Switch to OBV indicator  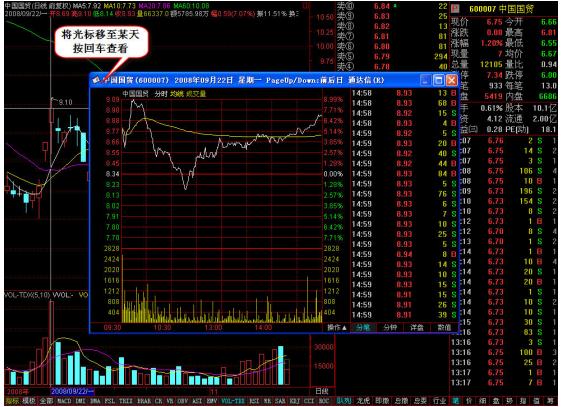tap(182, 401)
